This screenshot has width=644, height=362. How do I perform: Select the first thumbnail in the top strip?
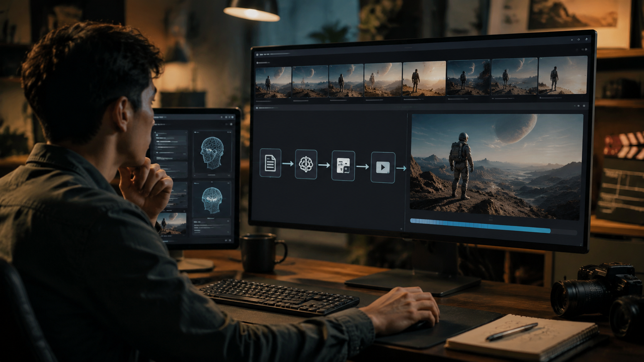273,83
